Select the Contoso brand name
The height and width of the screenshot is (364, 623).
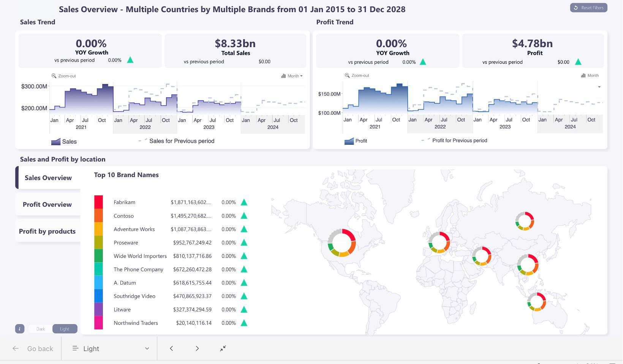click(x=123, y=216)
